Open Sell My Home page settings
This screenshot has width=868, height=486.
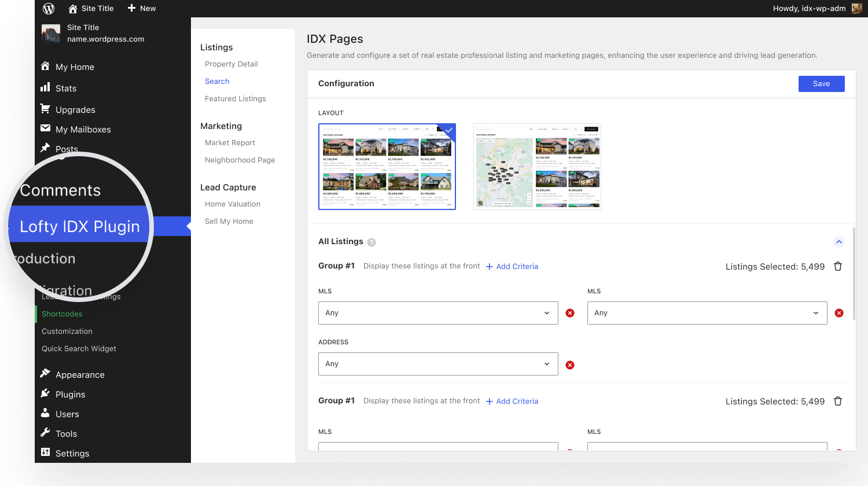tap(229, 222)
